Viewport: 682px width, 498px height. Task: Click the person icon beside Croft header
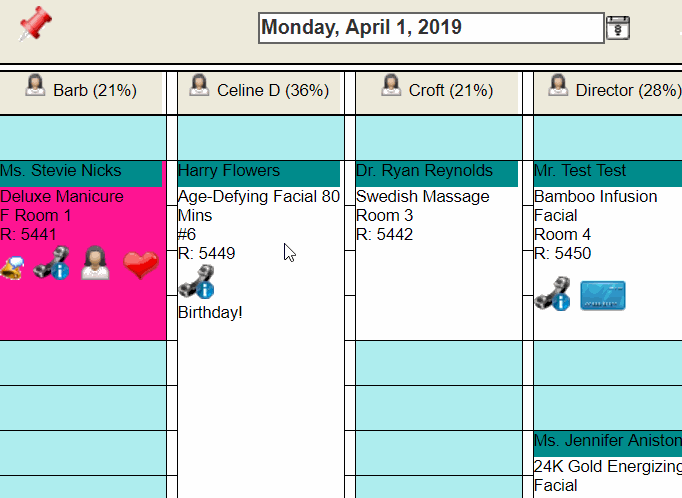(x=391, y=85)
